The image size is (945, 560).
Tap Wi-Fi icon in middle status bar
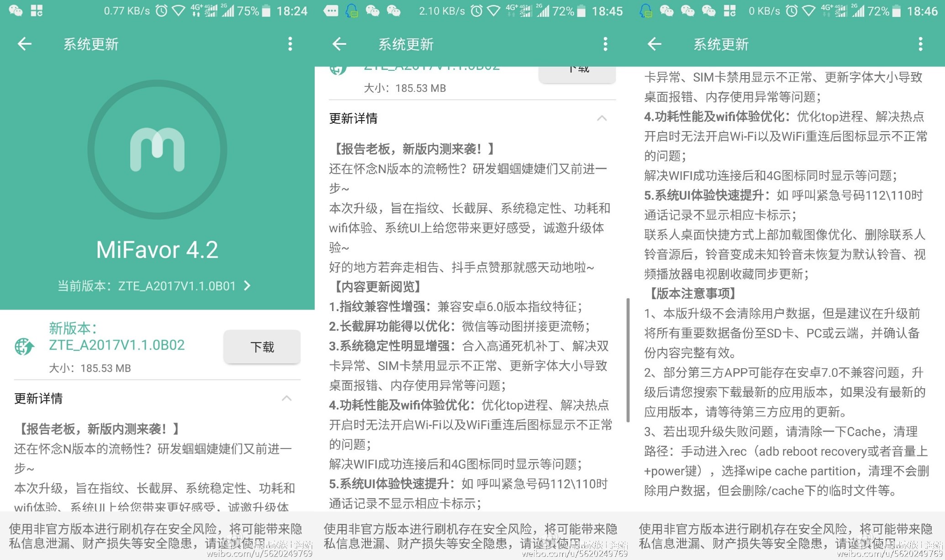(494, 11)
